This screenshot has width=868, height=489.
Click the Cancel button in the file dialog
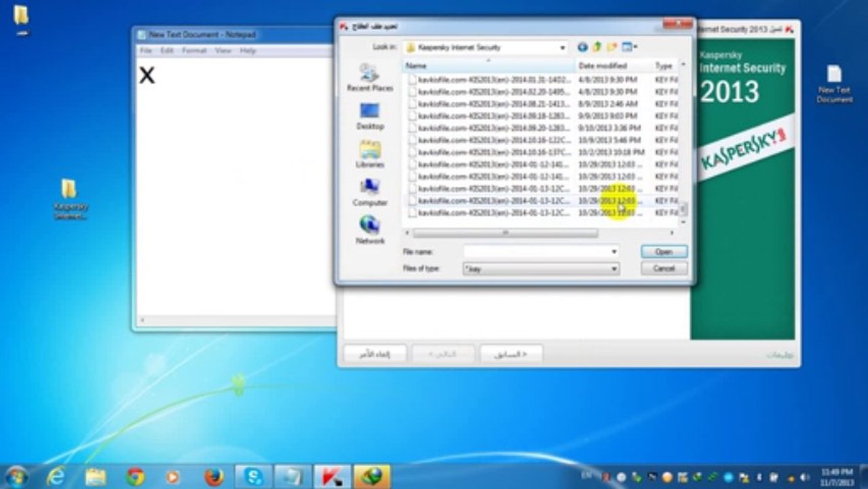tap(664, 268)
